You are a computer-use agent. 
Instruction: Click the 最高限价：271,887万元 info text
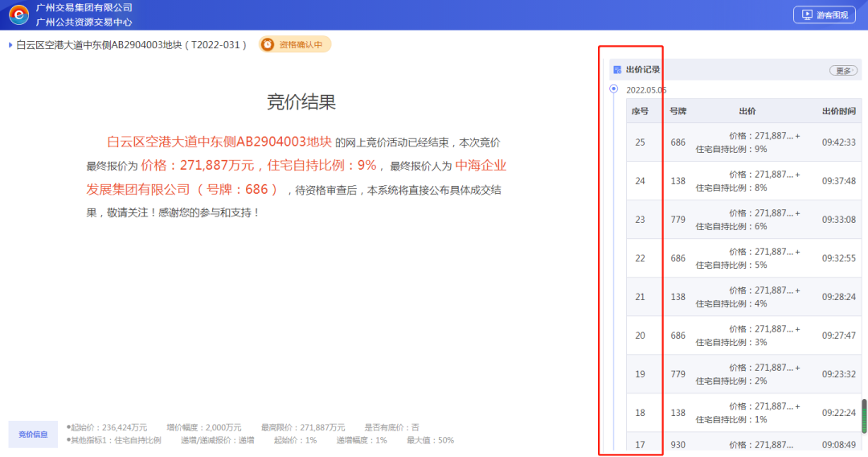point(303,428)
